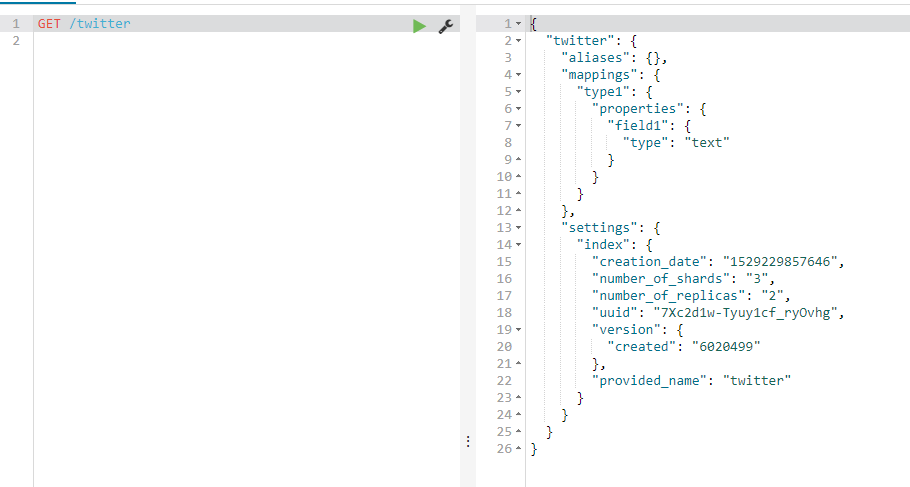The height and width of the screenshot is (487, 910).
Task: Collapse the "type1" block fold arrow
Action: click(519, 92)
